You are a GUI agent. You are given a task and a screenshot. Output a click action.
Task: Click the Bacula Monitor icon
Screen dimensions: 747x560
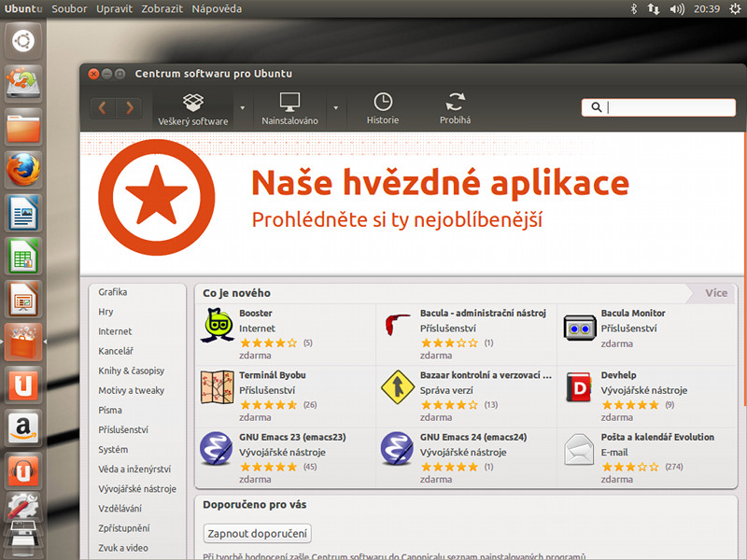point(579,328)
